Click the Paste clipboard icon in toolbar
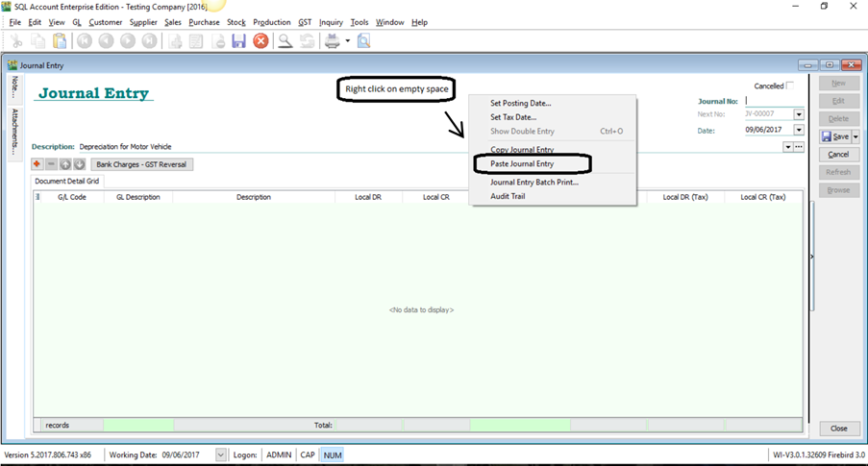This screenshot has width=868, height=466. pos(60,40)
